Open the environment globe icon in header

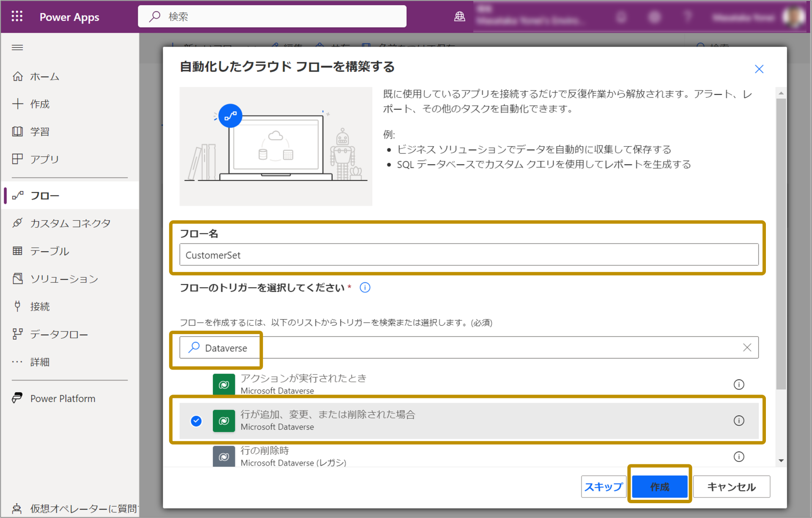[x=459, y=16]
